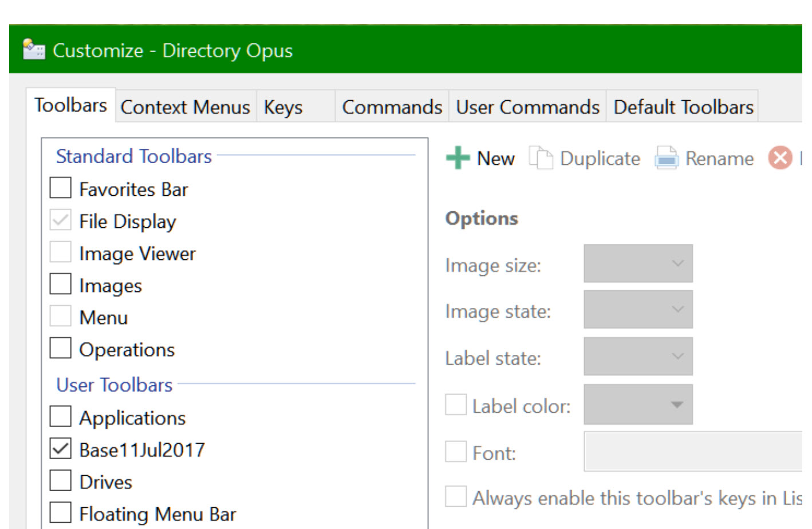
Task: Enable the Applications toolbar checkbox
Action: click(61, 417)
